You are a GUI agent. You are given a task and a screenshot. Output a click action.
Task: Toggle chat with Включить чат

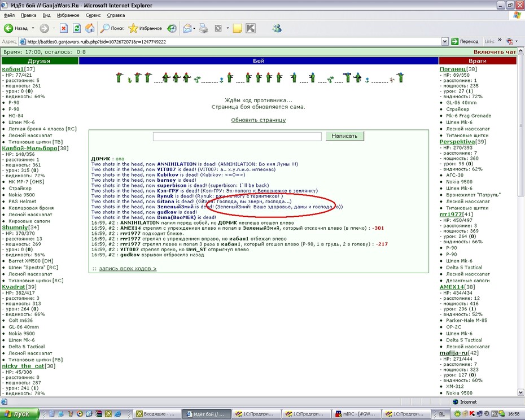coord(495,52)
